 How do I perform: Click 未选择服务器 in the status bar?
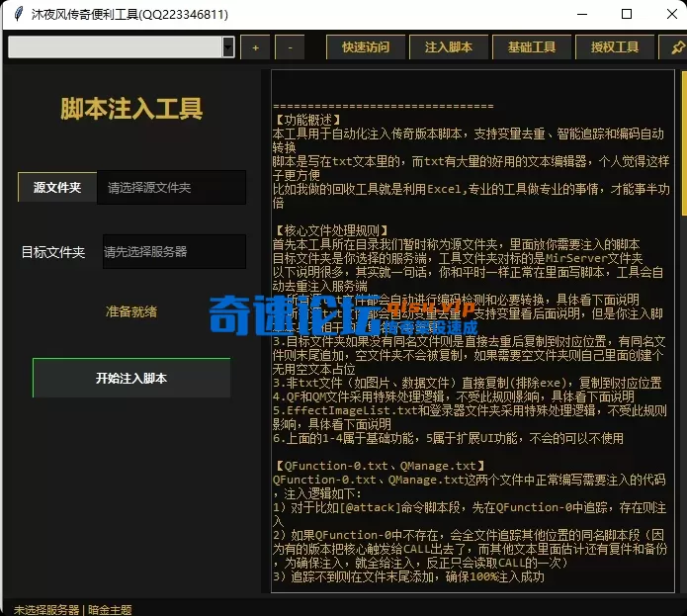click(46, 609)
